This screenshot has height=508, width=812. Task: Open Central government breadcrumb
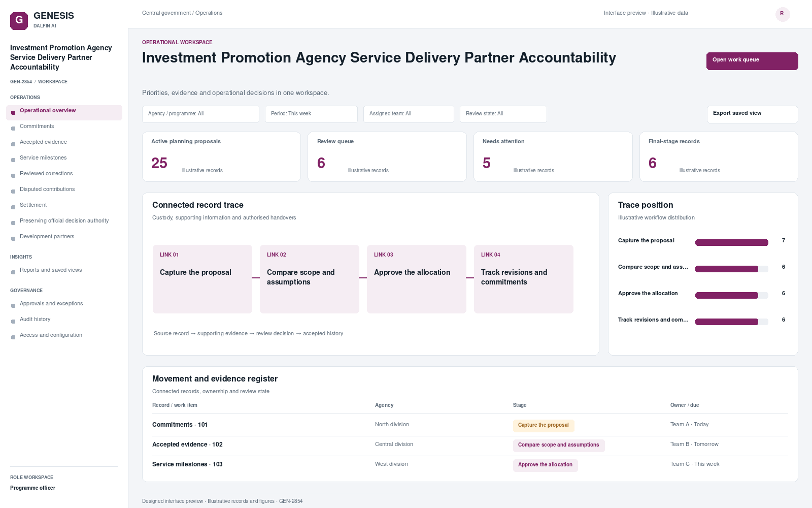point(166,13)
